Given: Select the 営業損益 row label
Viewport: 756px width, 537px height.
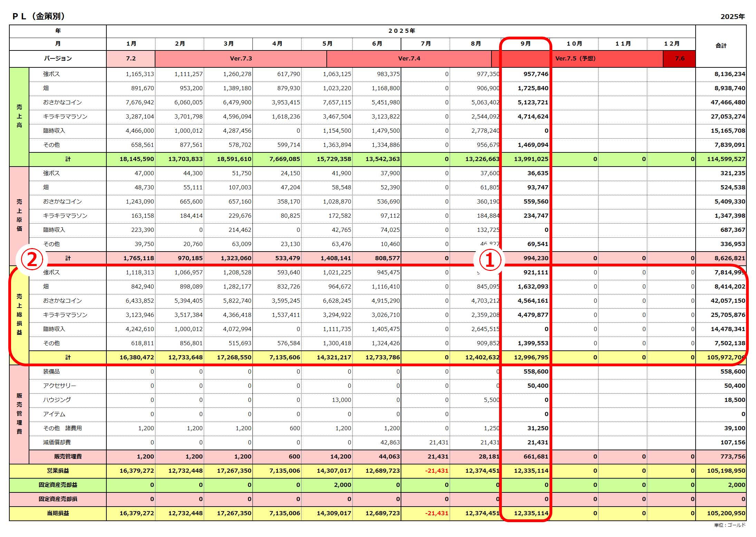Looking at the screenshot, I should (58, 471).
